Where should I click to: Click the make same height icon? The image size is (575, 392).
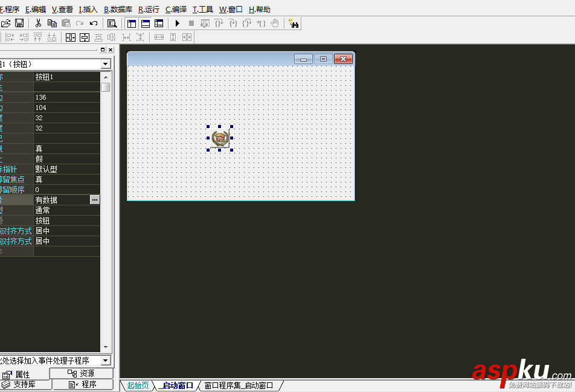[x=173, y=37]
